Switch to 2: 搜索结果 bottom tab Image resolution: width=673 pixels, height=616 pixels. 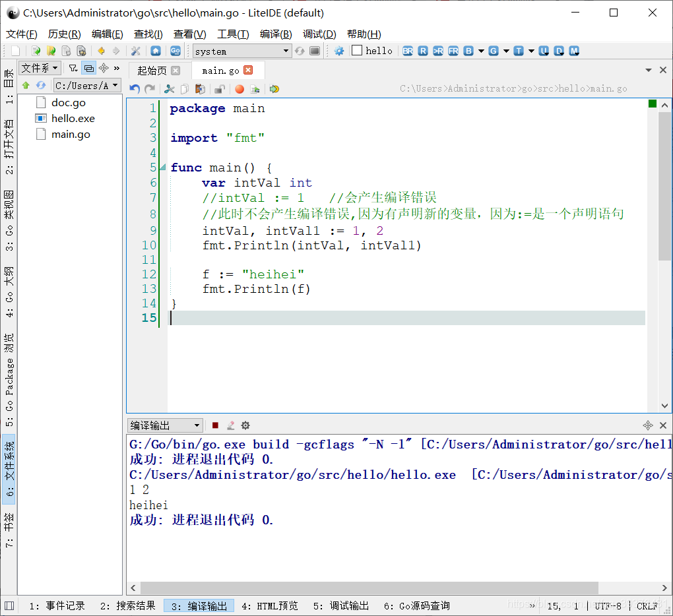pyautogui.click(x=128, y=605)
